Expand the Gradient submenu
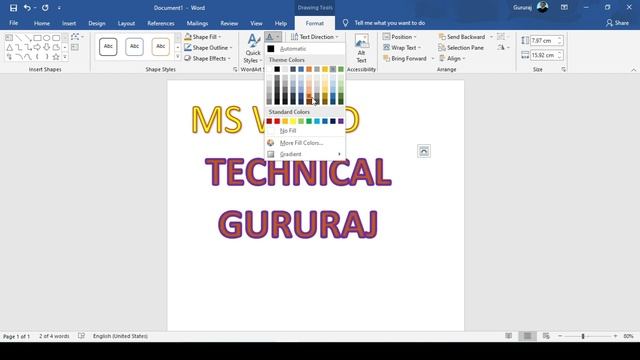 coord(305,154)
